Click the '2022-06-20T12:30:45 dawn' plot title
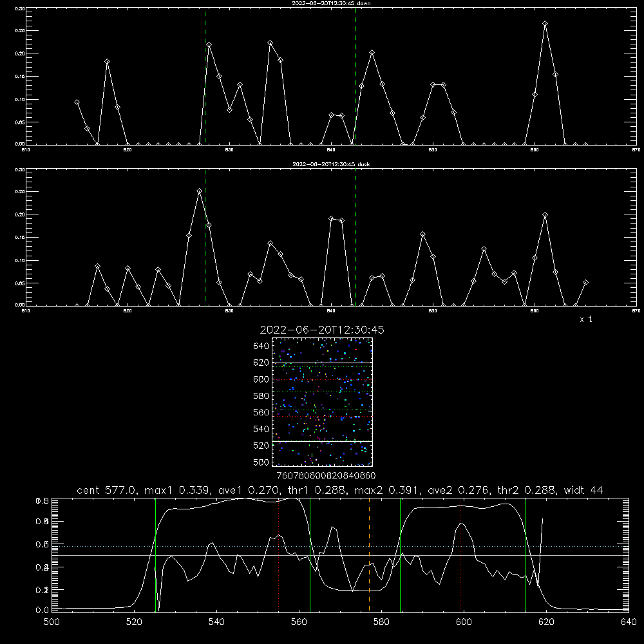This screenshot has height=644, width=644. click(331, 3)
